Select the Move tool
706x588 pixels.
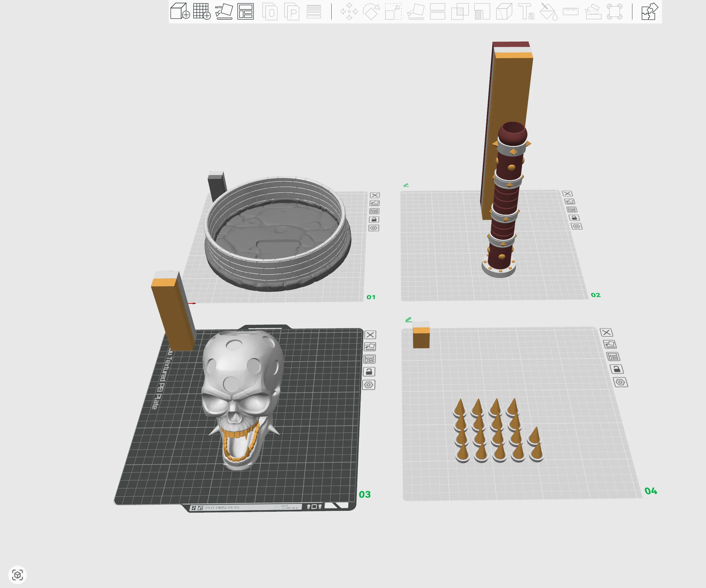[349, 12]
